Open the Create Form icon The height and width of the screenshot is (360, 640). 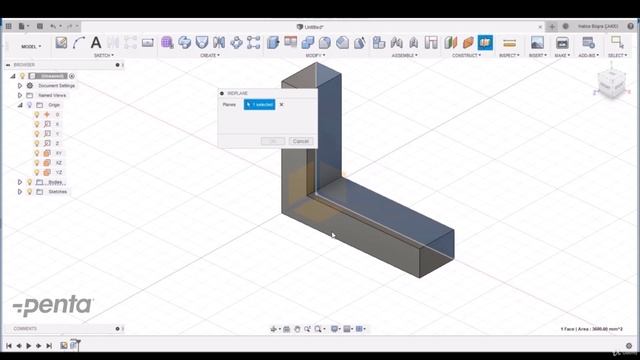167,42
